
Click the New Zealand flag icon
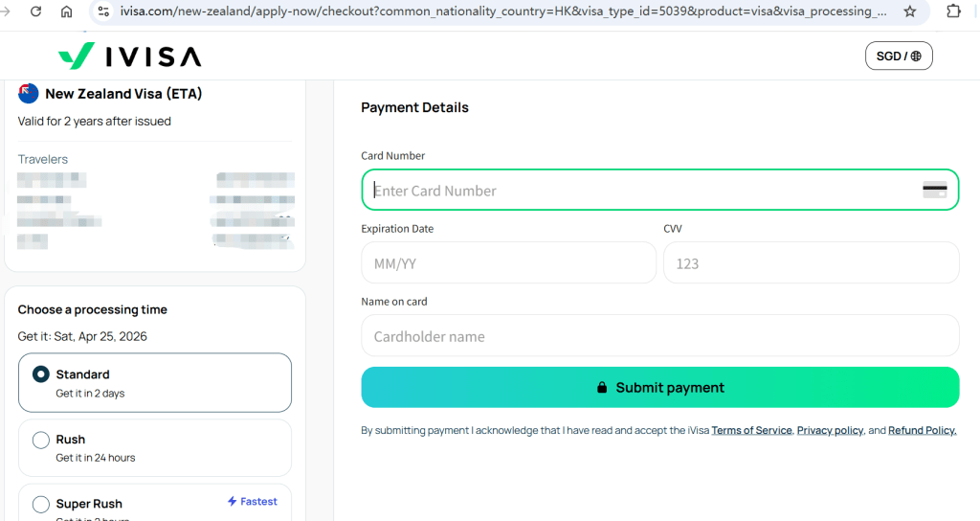pyautogui.click(x=29, y=94)
